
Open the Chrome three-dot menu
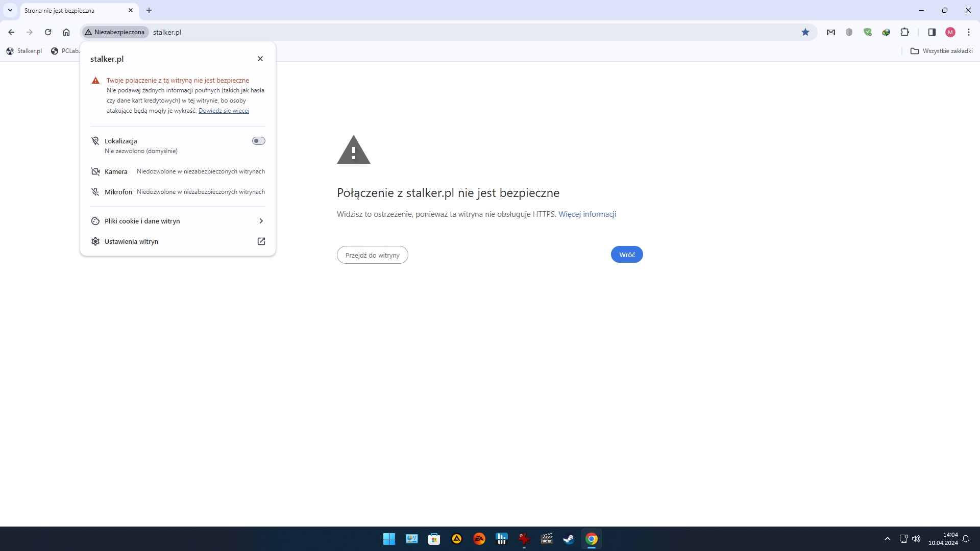[969, 32]
